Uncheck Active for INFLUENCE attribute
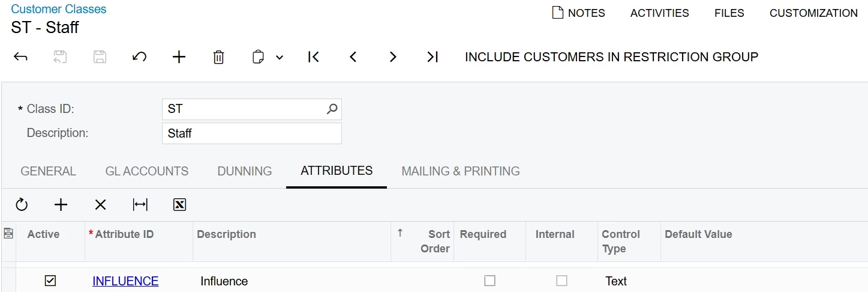 (x=50, y=281)
